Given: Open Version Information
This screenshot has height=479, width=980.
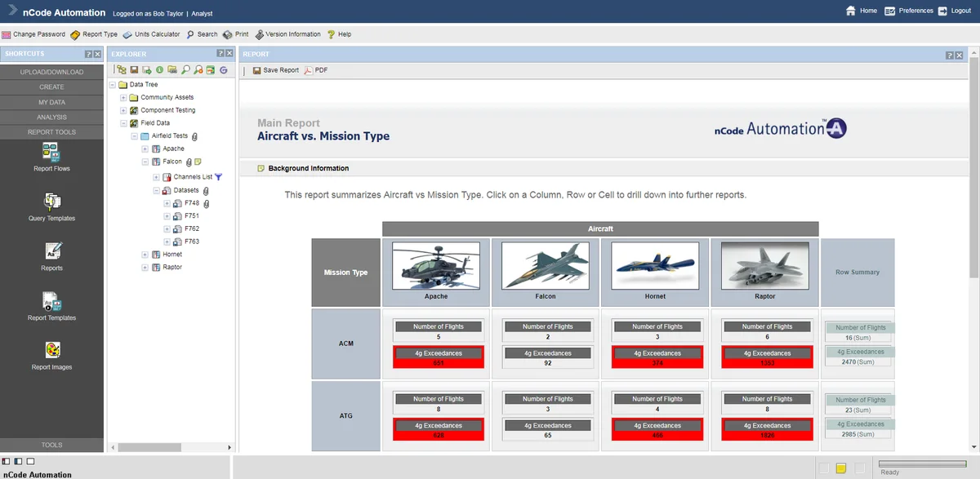Looking at the screenshot, I should pos(287,34).
